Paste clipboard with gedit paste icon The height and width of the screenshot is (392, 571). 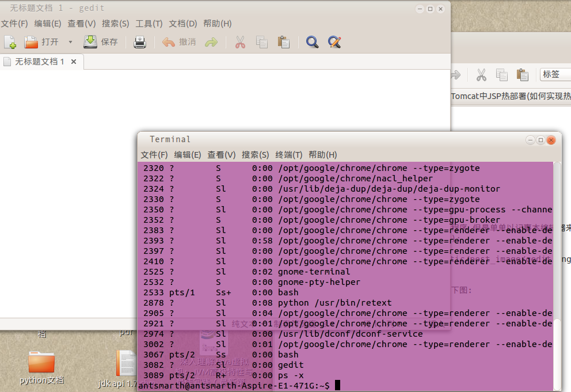coord(283,42)
